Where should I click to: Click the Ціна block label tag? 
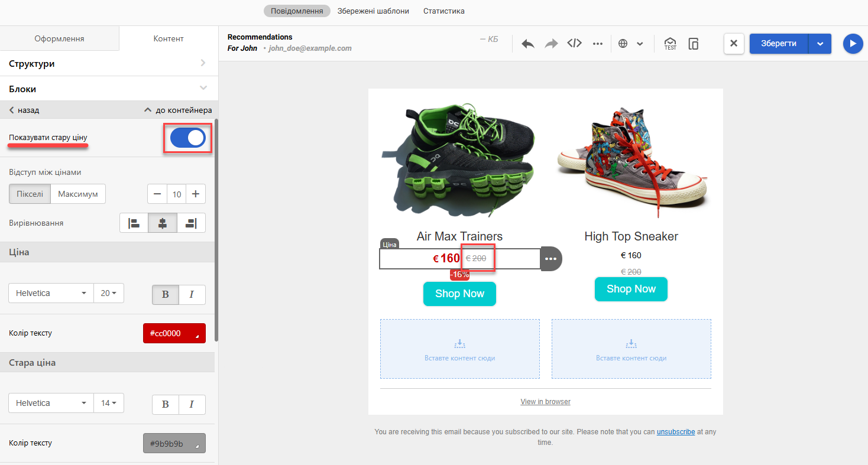click(x=390, y=244)
